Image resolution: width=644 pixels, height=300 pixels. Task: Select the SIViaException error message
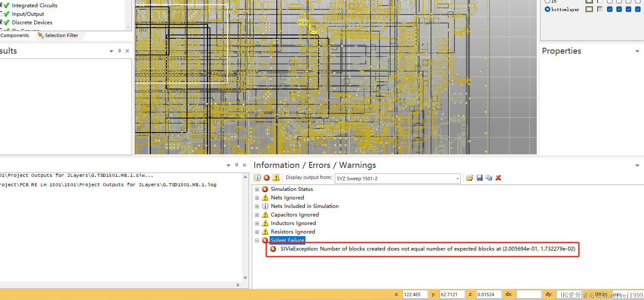coord(428,249)
